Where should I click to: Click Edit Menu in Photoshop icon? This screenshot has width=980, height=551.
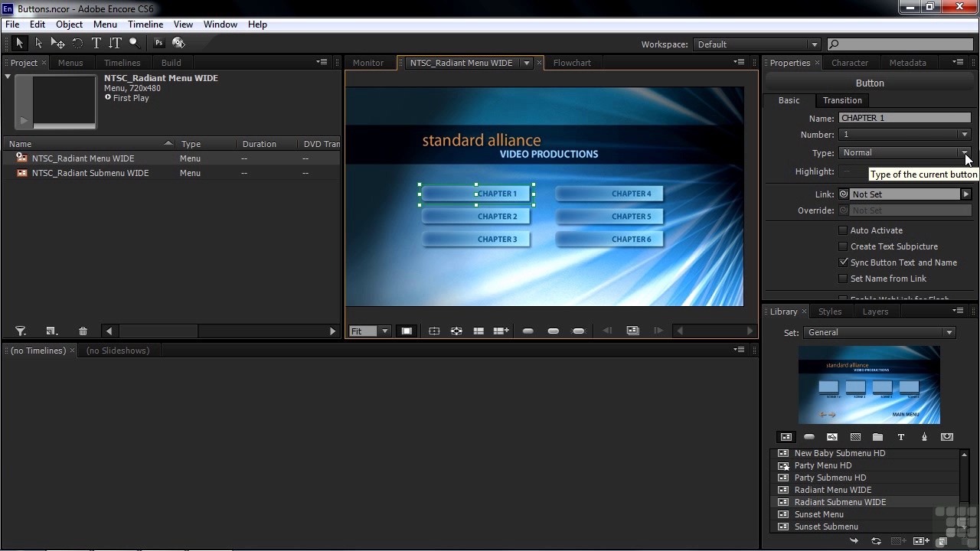pyautogui.click(x=158, y=44)
